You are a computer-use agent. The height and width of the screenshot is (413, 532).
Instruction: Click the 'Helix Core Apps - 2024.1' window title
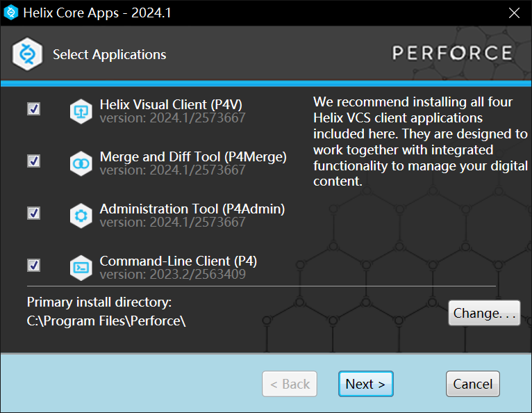(x=97, y=13)
